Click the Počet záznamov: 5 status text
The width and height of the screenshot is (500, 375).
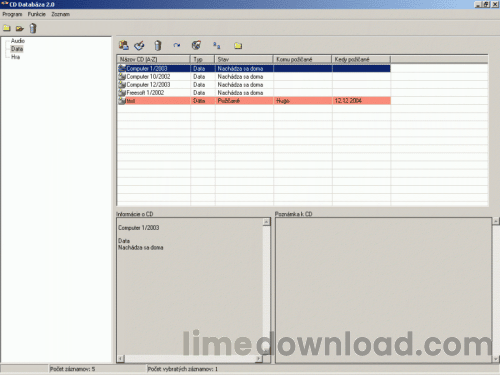coord(72,369)
